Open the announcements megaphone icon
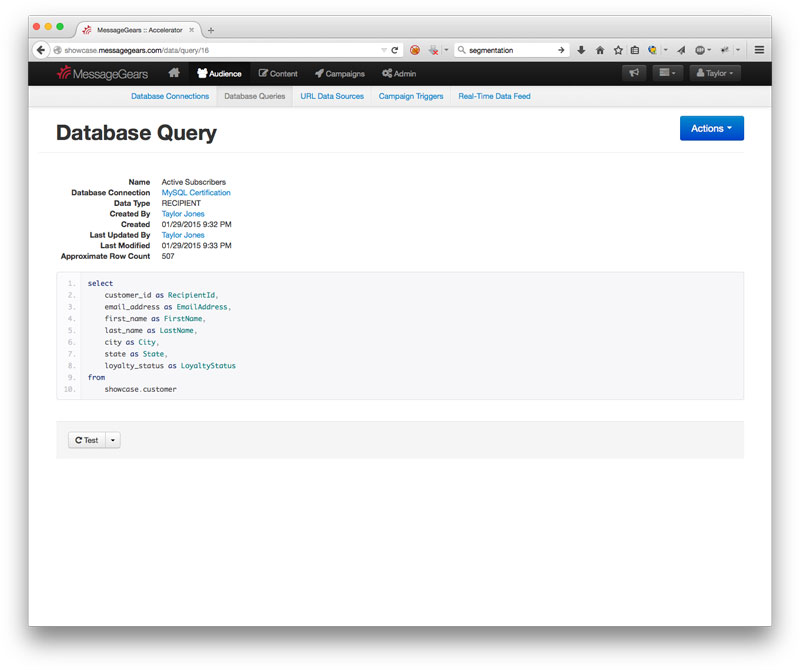This screenshot has height=670, width=800. tap(633, 73)
